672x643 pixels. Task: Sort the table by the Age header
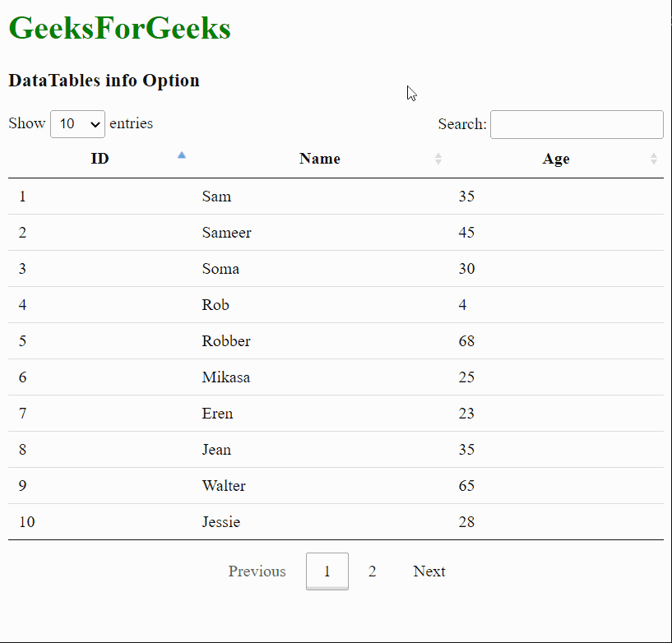point(556,159)
